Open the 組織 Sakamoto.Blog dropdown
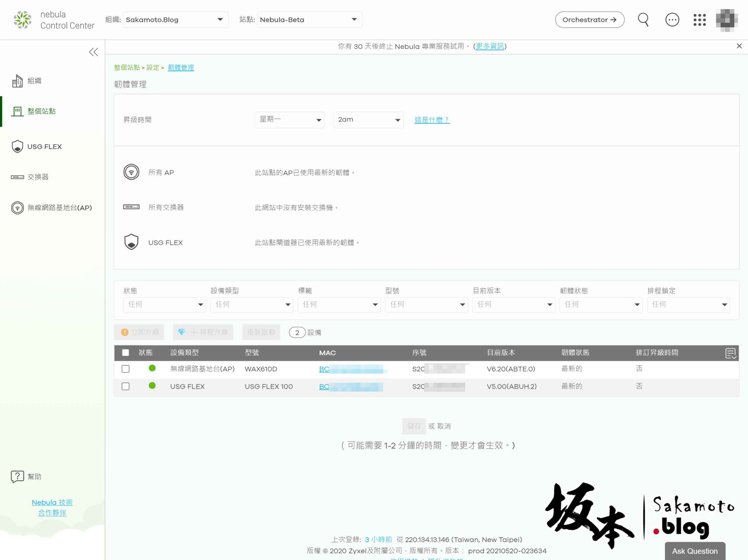This screenshot has width=748, height=560. click(x=176, y=20)
